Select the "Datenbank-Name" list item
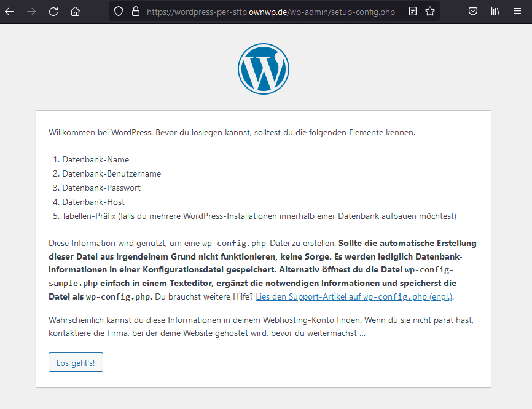Screen dimensions: 532x409 point(95,160)
